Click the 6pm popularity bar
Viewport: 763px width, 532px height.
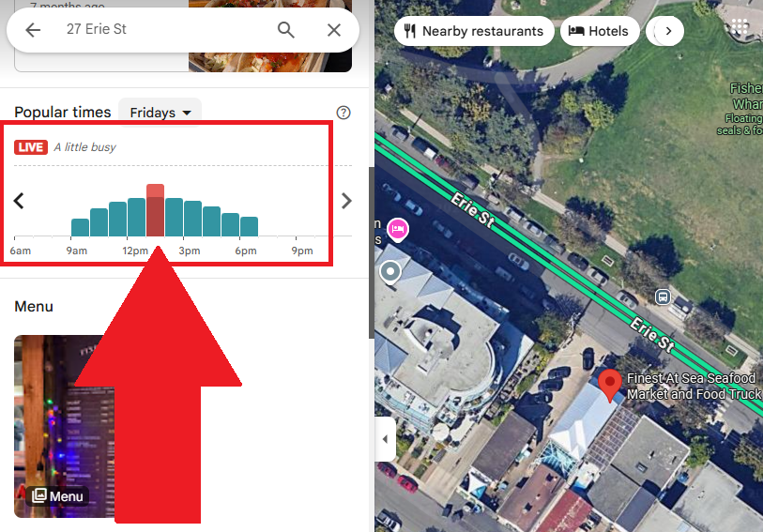[249, 227]
